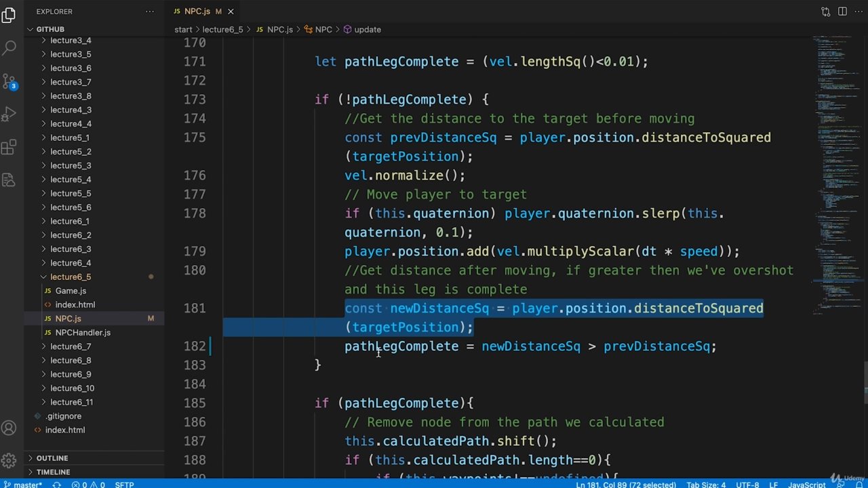Viewport: 868px width, 488px height.
Task: Open the Manage gear icon
Action: [x=9, y=461]
